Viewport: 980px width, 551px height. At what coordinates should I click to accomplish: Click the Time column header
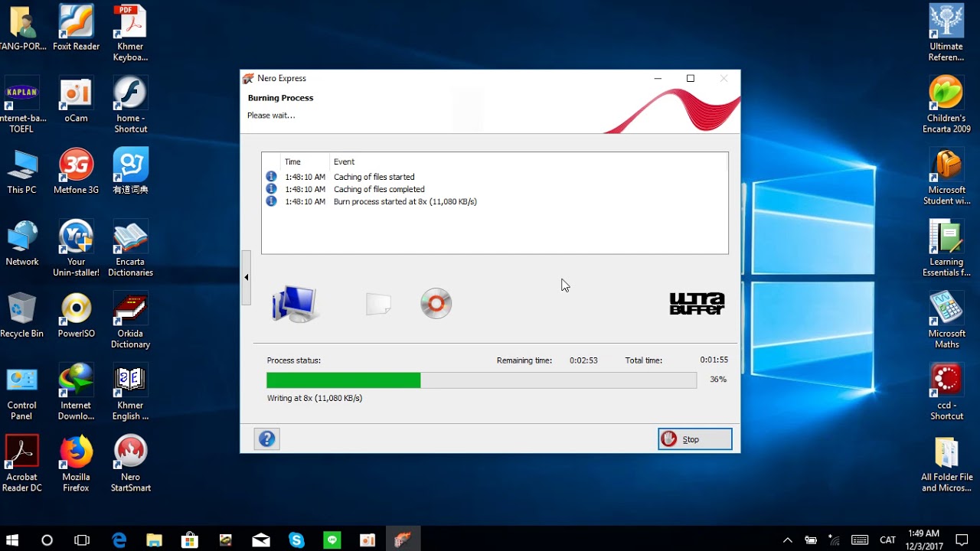[292, 161]
